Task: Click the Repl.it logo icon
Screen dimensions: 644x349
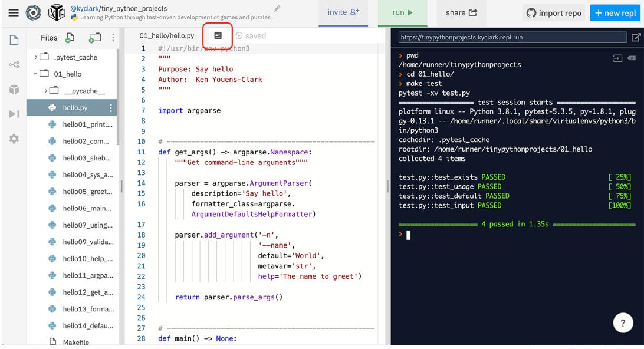Action: [x=33, y=13]
